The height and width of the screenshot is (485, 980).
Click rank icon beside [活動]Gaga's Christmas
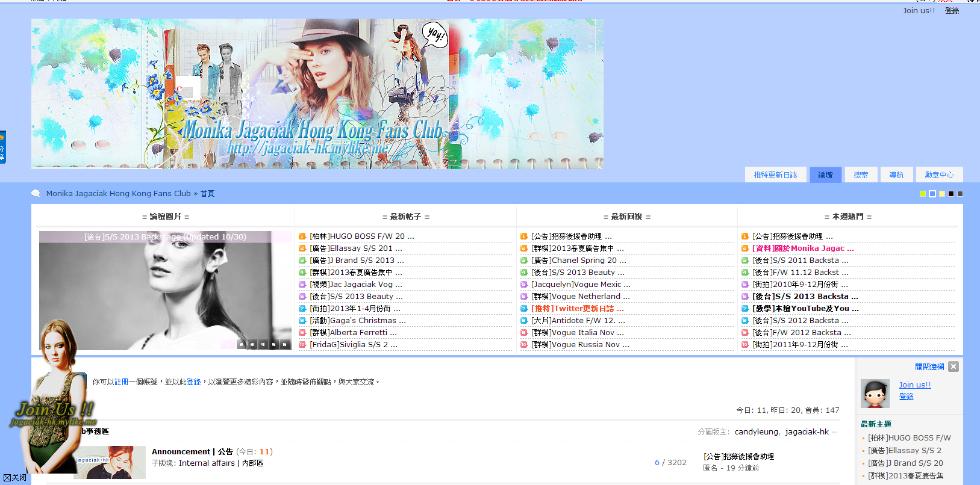(x=302, y=321)
